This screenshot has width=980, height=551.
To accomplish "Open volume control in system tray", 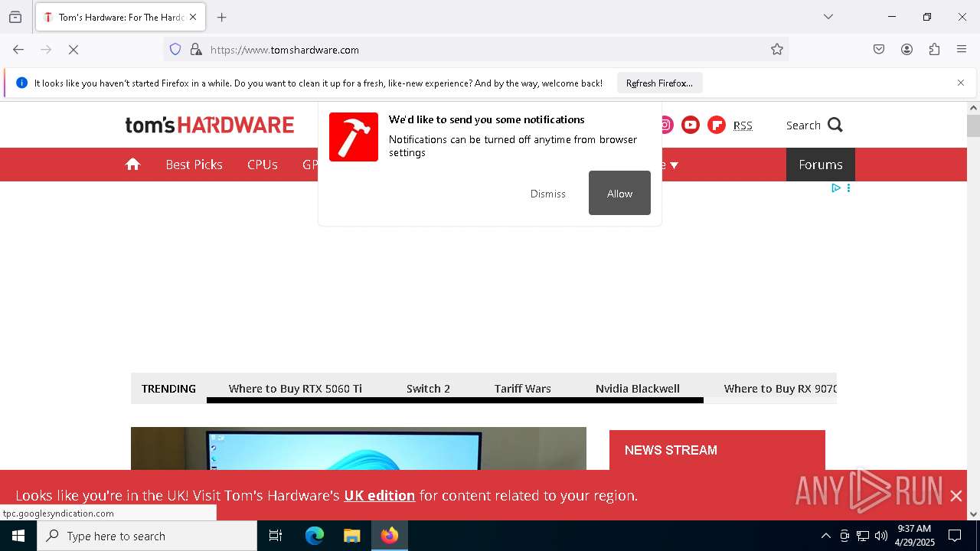I will click(x=881, y=536).
